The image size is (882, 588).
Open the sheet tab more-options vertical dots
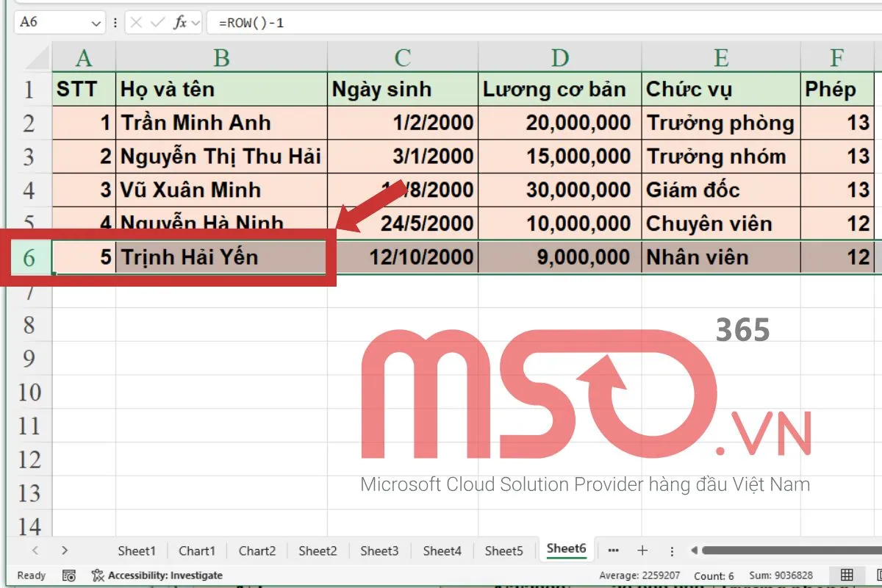(x=671, y=550)
